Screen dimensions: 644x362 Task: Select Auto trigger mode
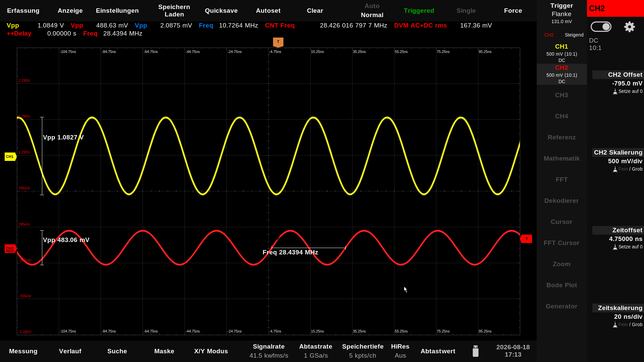click(372, 6)
